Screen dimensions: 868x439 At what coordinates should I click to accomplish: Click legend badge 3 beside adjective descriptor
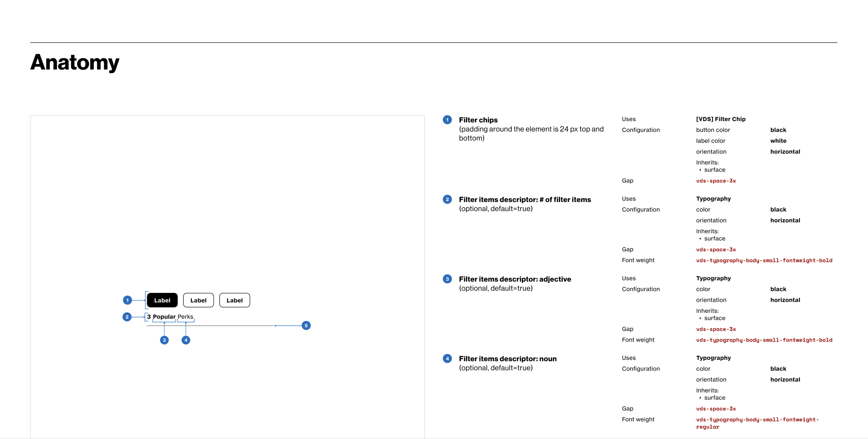(447, 279)
